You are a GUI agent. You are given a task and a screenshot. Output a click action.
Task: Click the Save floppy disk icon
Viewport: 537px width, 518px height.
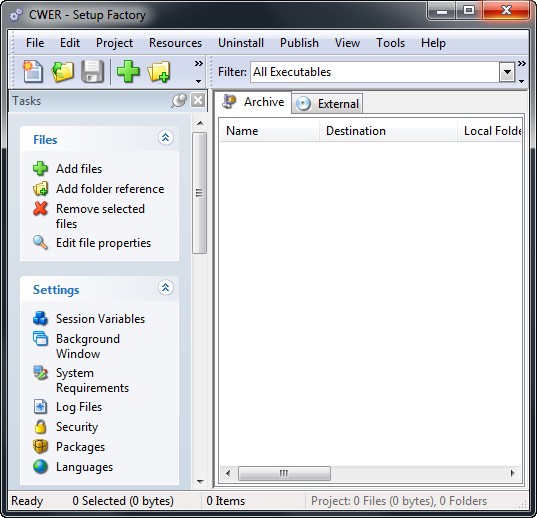(92, 72)
